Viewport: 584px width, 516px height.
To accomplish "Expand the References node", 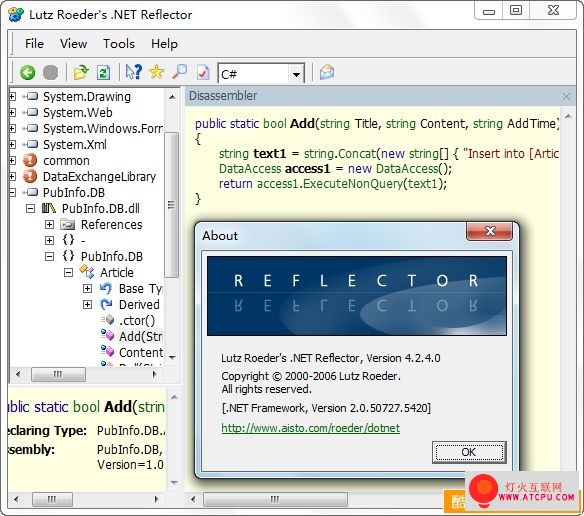I will pyautogui.click(x=49, y=225).
